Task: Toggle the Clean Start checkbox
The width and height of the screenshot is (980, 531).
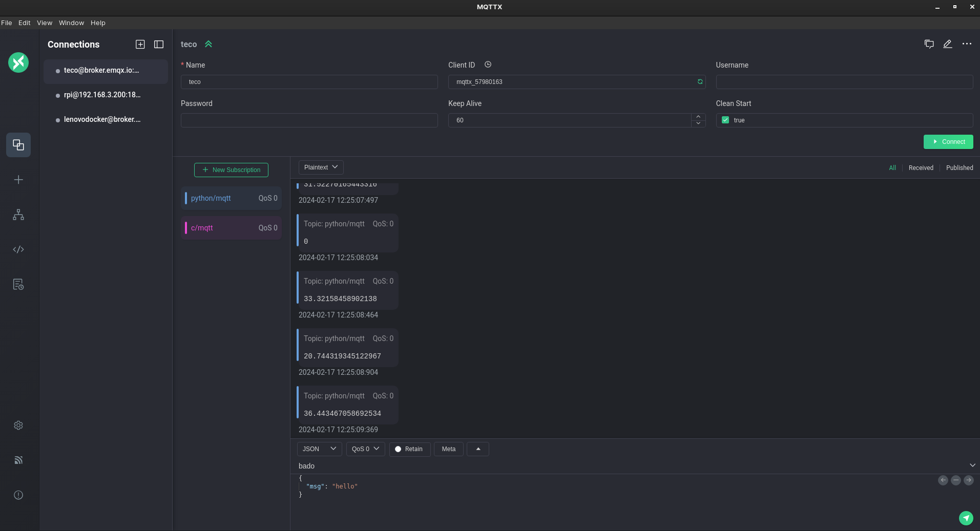Action: 725,120
